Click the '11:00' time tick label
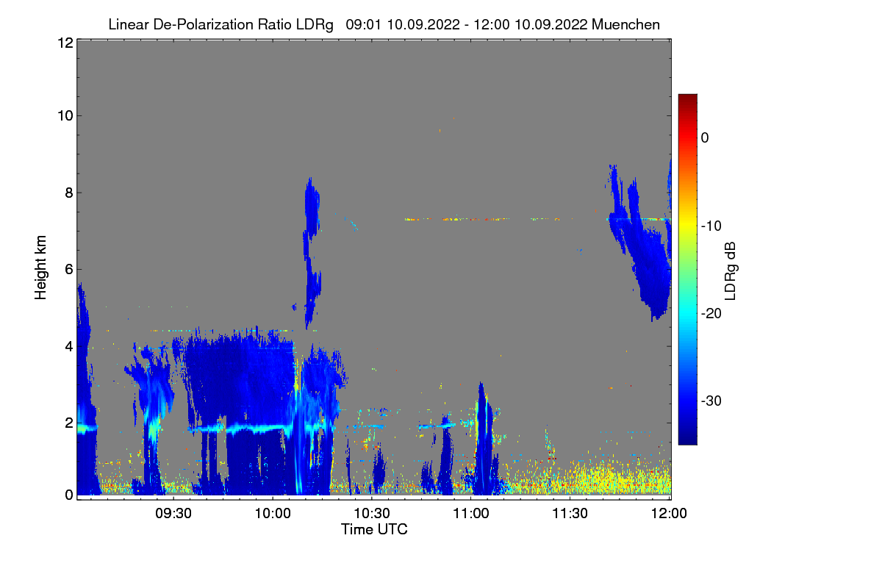Screen dimensions: 882x588 click(x=470, y=513)
